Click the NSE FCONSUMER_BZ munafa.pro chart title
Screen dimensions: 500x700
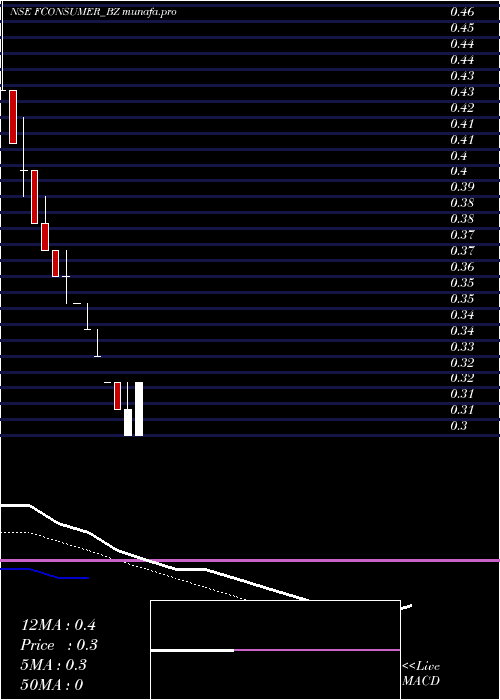[x=93, y=12]
